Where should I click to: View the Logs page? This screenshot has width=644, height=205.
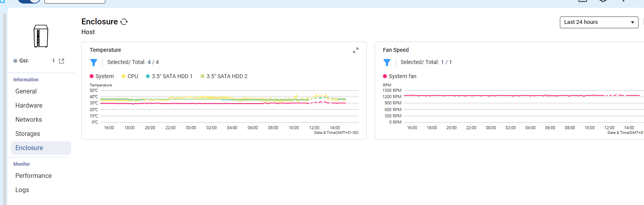(22, 190)
